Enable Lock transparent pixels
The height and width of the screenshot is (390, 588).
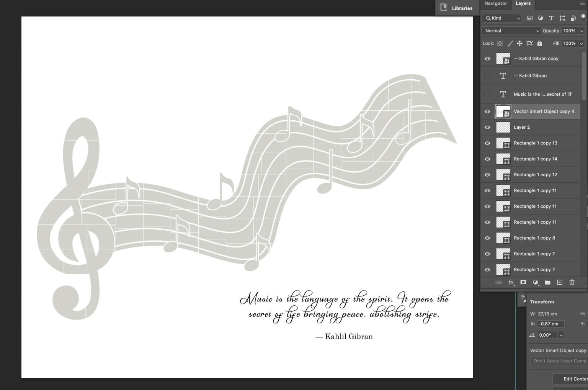tap(500, 43)
